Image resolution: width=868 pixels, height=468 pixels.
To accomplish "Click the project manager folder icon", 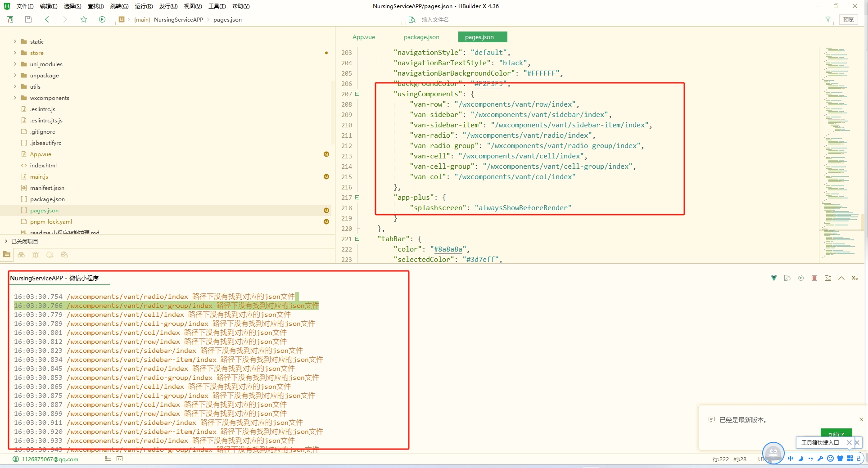I will click(7, 255).
